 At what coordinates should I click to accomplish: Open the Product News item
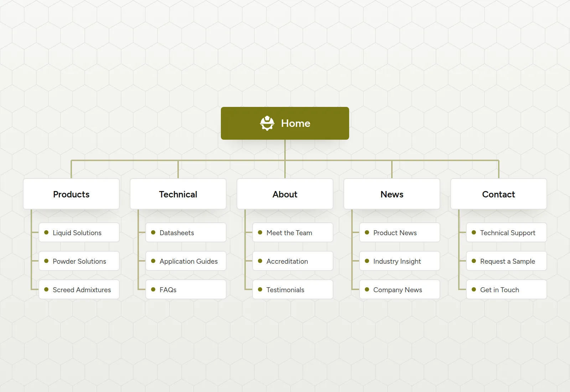coord(400,232)
